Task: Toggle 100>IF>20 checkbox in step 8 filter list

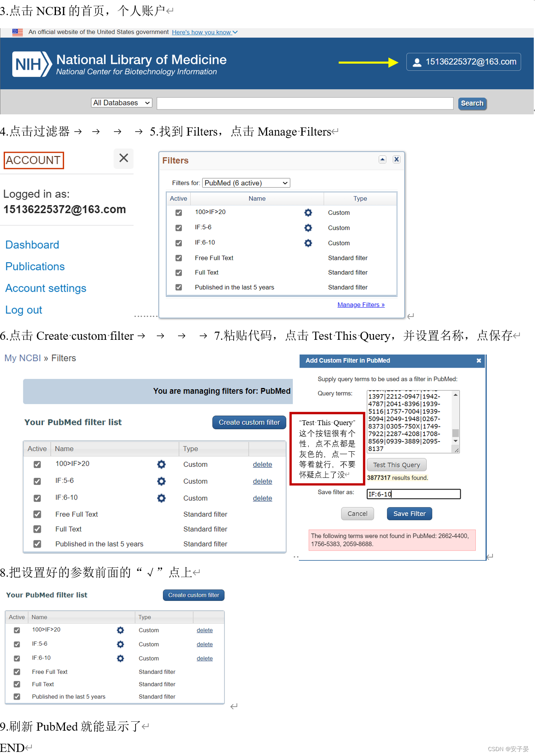Action: coord(17,630)
